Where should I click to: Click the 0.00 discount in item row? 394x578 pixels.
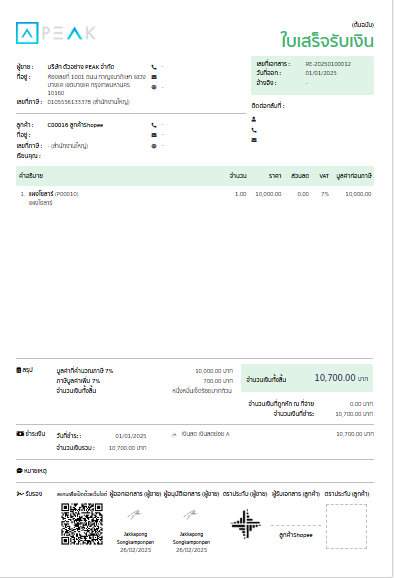(x=303, y=194)
